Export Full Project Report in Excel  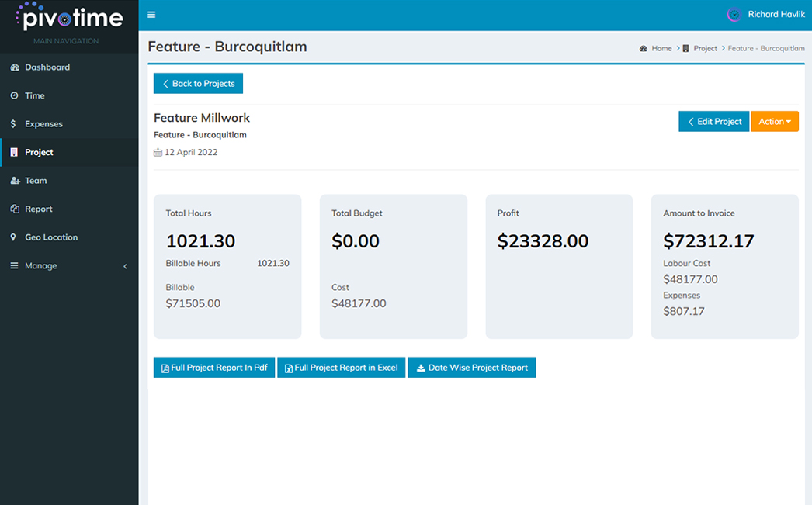click(x=341, y=368)
